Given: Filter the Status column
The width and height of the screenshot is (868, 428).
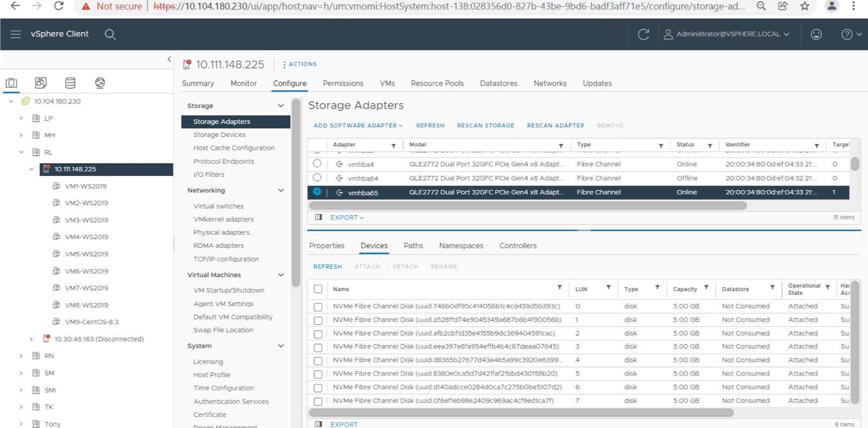Looking at the screenshot, I should point(710,146).
